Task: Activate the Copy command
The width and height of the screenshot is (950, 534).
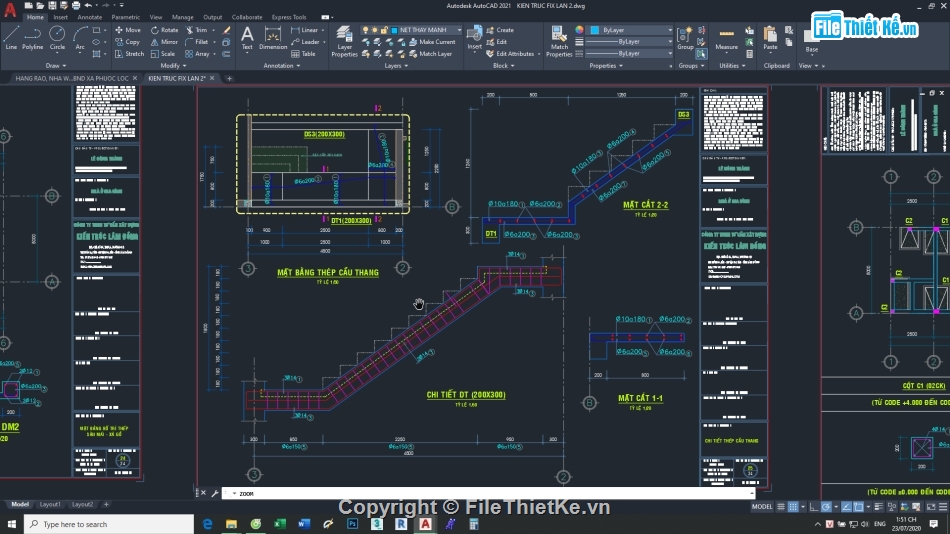Action: click(x=128, y=42)
